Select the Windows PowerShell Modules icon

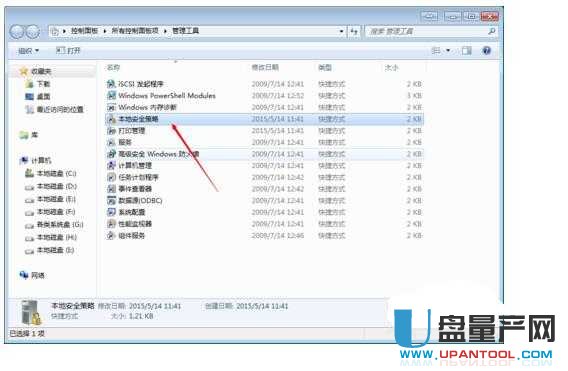111,96
